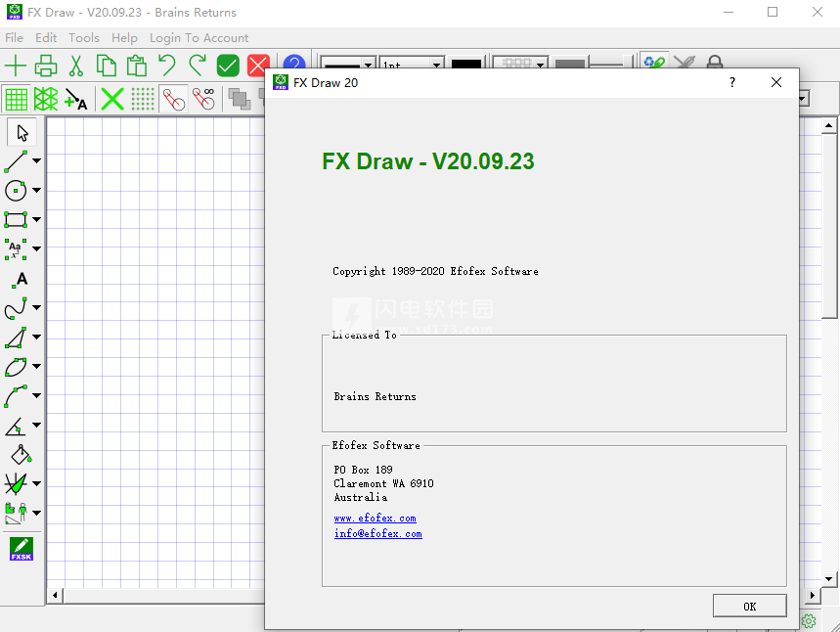
Task: Open the File menu
Action: 14,38
